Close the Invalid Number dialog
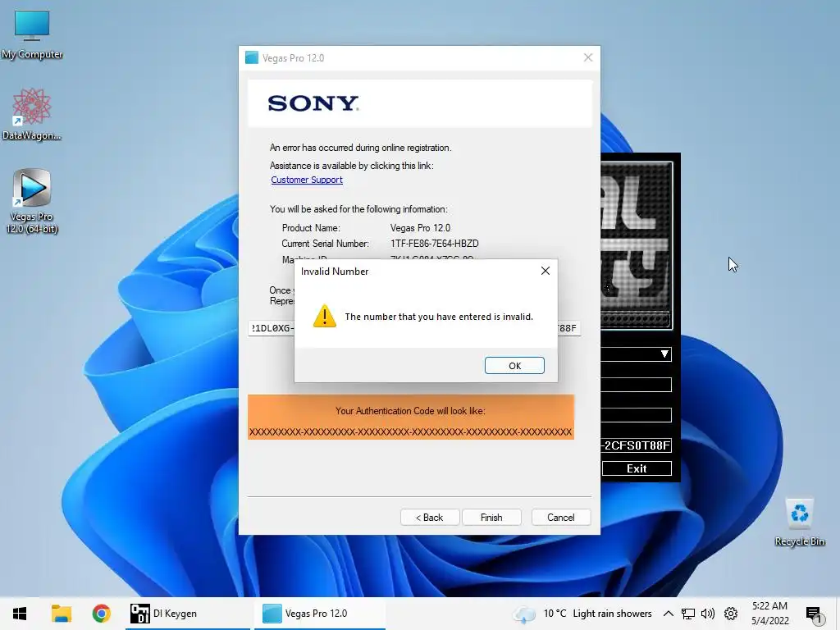The width and height of the screenshot is (840, 630). (x=545, y=271)
